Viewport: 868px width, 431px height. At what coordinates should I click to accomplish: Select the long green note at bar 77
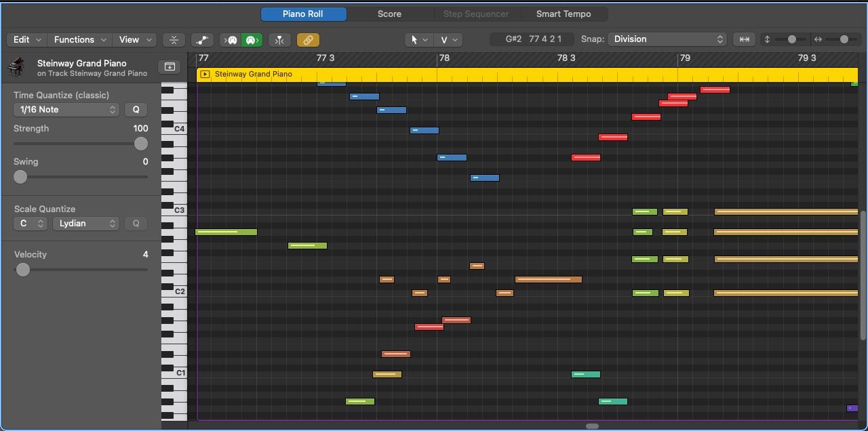coord(226,232)
